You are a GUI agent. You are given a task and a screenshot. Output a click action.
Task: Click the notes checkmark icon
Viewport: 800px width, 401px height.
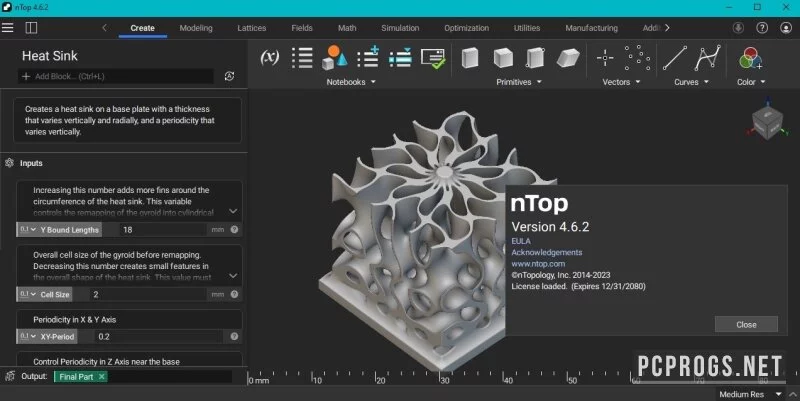(433, 58)
